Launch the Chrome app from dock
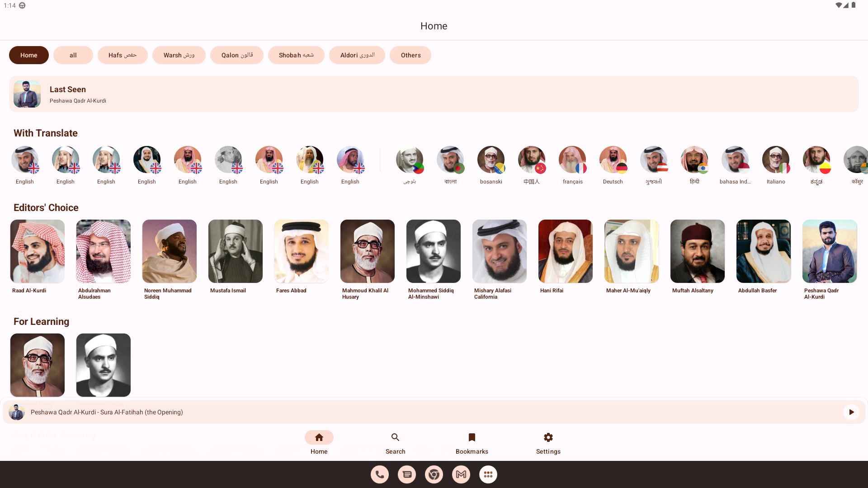The image size is (868, 488). [434, 474]
